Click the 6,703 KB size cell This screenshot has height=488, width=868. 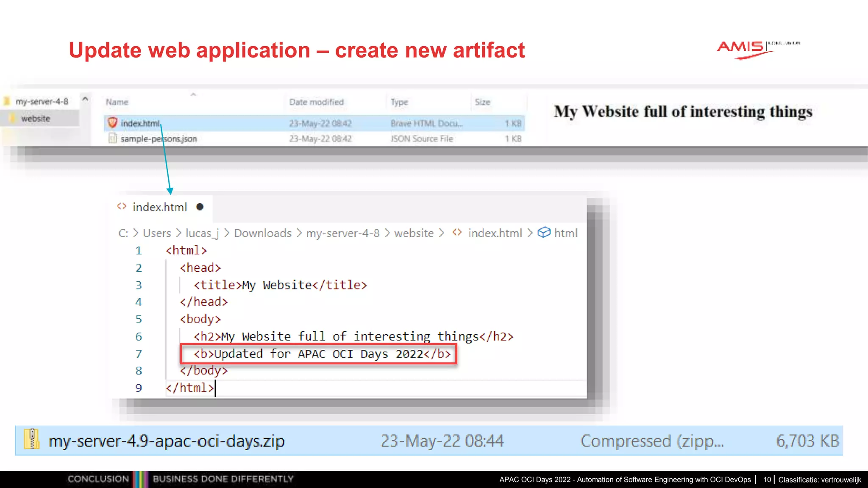tap(807, 441)
